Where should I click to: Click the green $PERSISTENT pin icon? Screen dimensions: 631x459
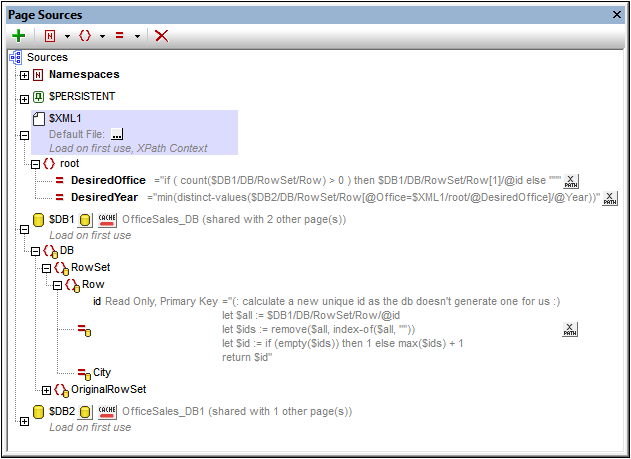[38, 97]
